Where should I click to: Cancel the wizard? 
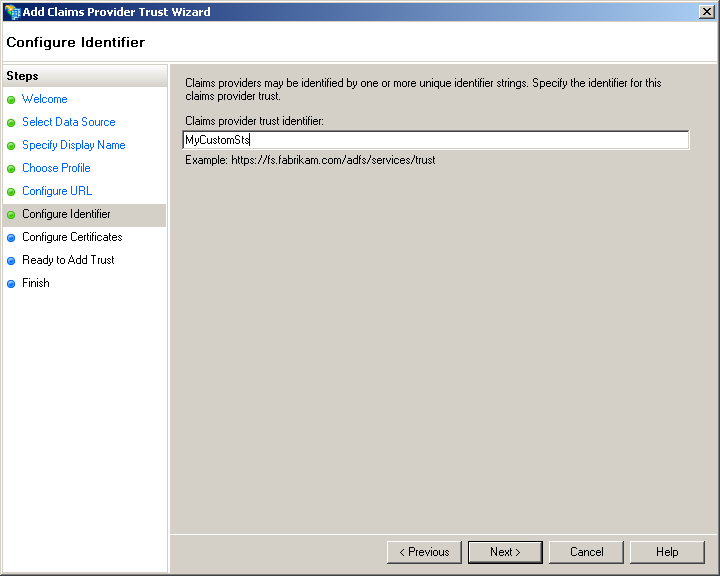tap(586, 552)
